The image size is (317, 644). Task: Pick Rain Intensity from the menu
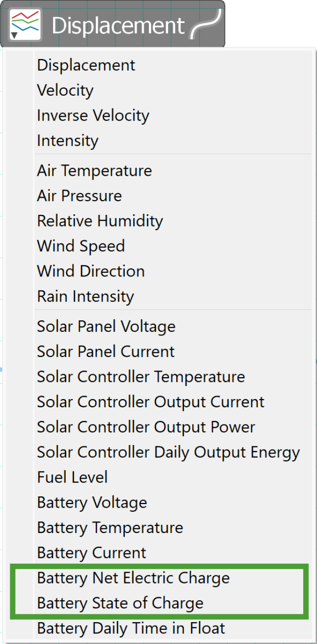click(x=173, y=296)
